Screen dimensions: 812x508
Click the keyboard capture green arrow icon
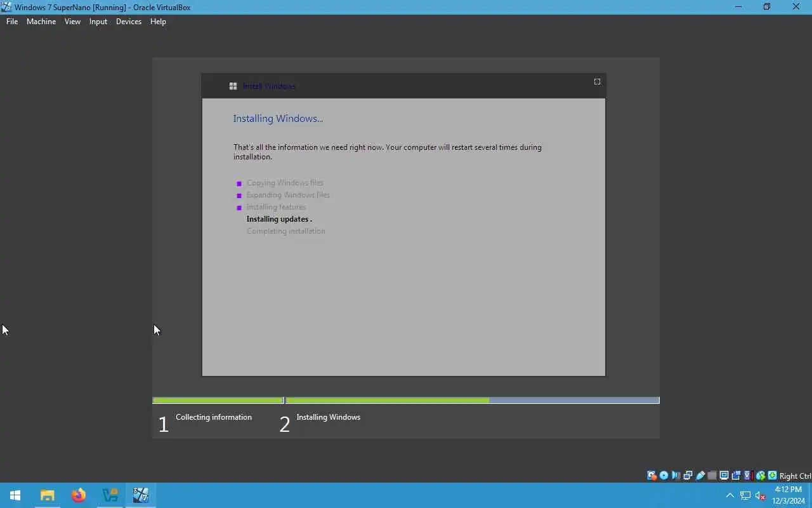pyautogui.click(x=772, y=476)
